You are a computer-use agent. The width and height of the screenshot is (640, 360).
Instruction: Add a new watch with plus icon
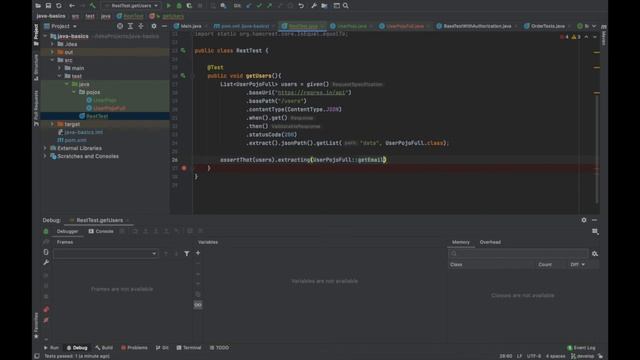[198, 253]
